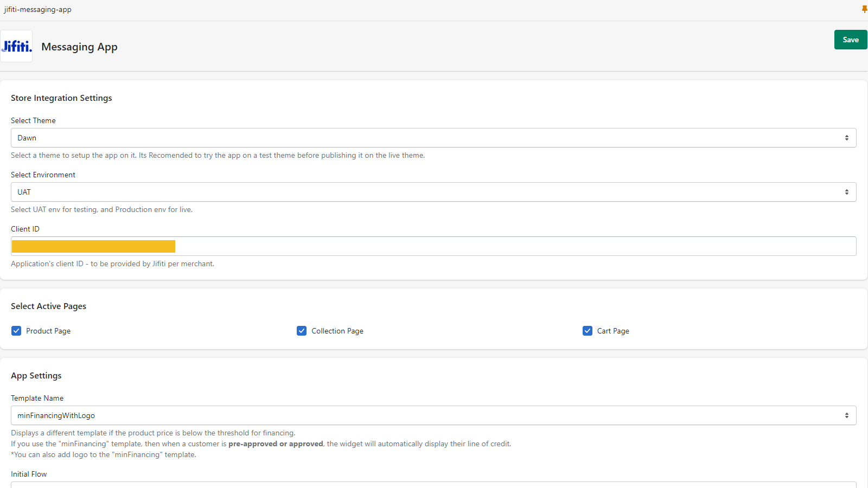The image size is (868, 488).
Task: Click the "Select Active Pages" heading
Action: click(x=48, y=306)
